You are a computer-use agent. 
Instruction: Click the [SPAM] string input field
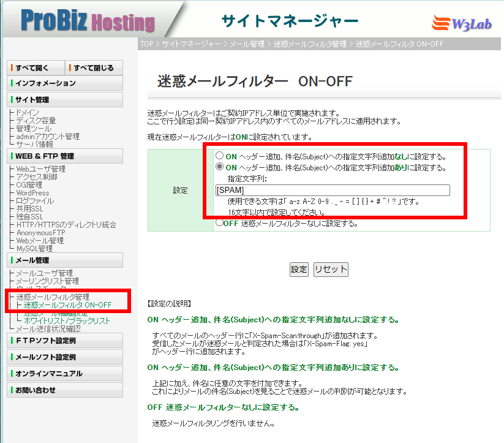click(333, 191)
